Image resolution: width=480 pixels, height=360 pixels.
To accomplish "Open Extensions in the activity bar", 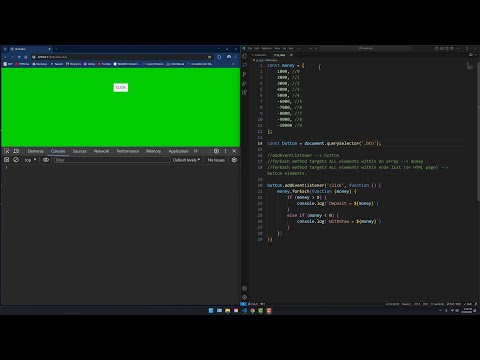I will [x=245, y=92].
